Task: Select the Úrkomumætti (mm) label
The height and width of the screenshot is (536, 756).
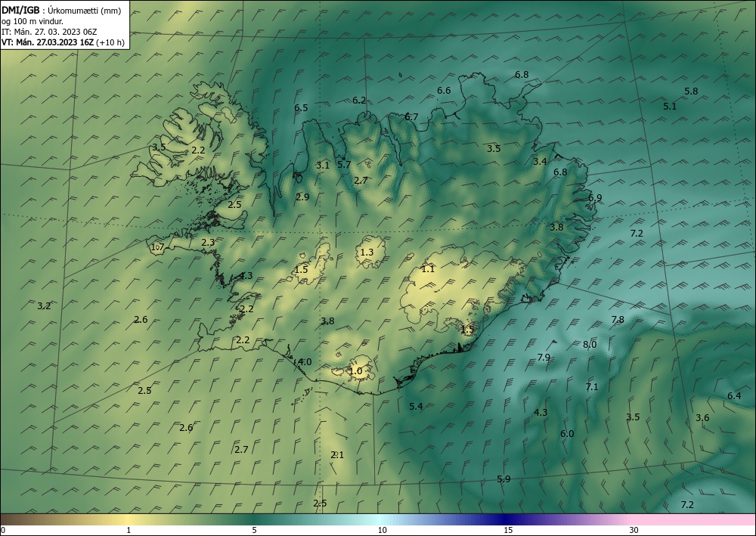Action: point(85,11)
